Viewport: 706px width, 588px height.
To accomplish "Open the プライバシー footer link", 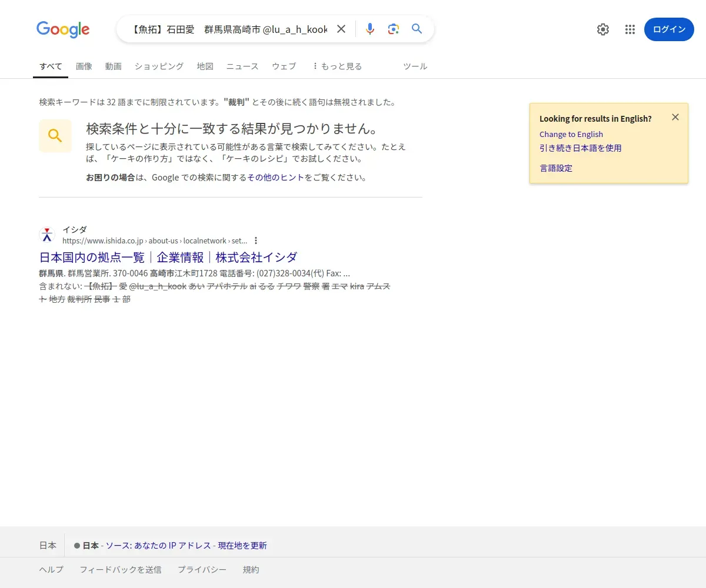I will (202, 570).
